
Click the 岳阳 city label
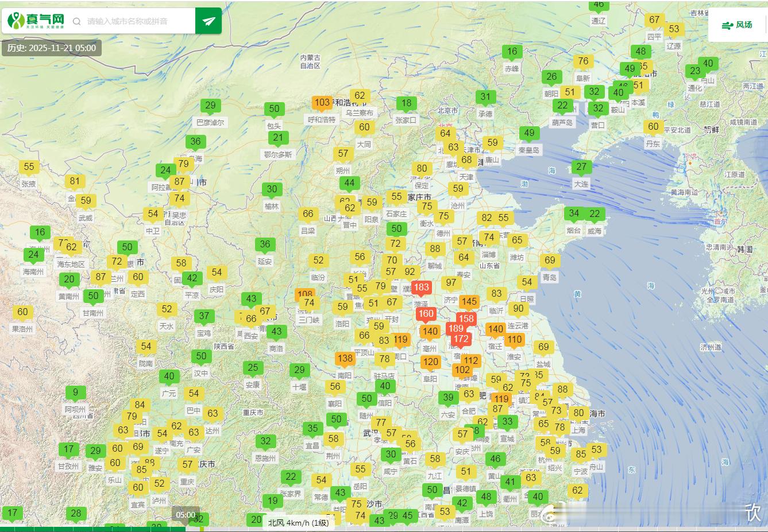click(x=360, y=486)
